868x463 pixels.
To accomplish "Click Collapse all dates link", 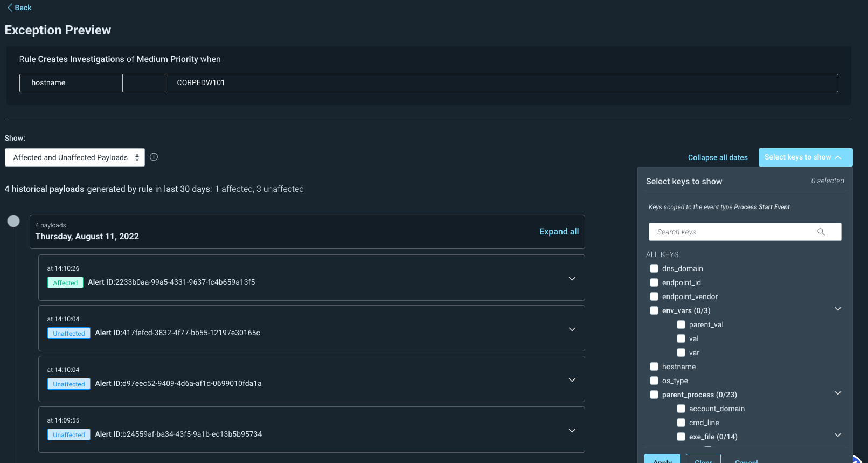I will [718, 157].
